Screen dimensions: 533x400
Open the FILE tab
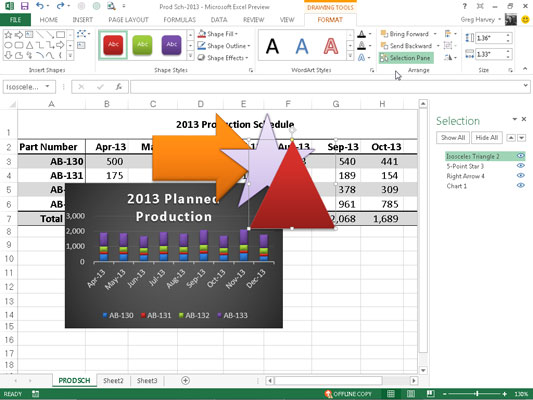pos(15,20)
